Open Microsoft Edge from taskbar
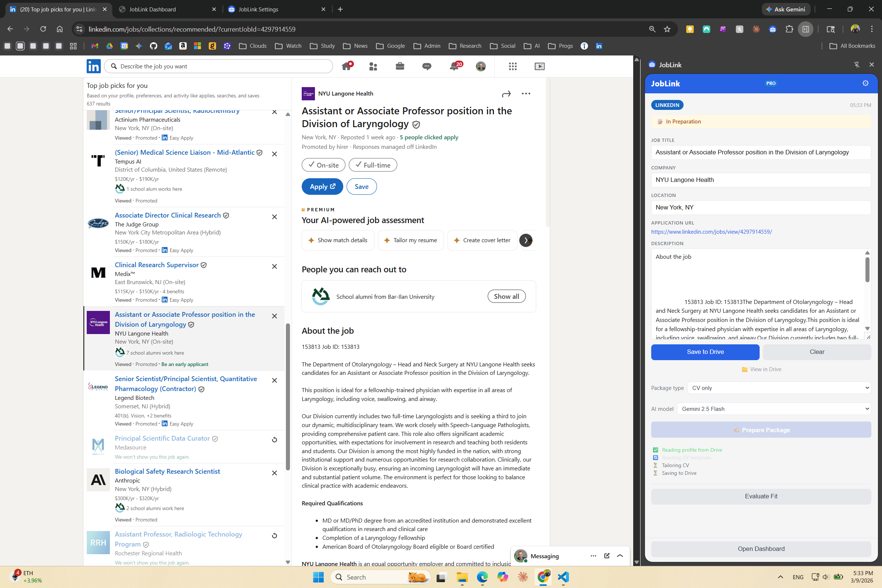This screenshot has height=588, width=882. (x=482, y=577)
